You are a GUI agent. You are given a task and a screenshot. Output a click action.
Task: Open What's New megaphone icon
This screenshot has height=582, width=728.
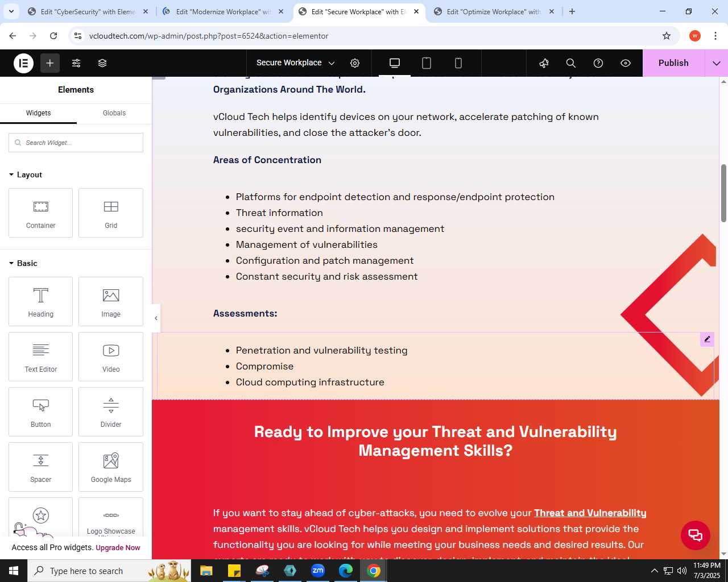click(544, 63)
